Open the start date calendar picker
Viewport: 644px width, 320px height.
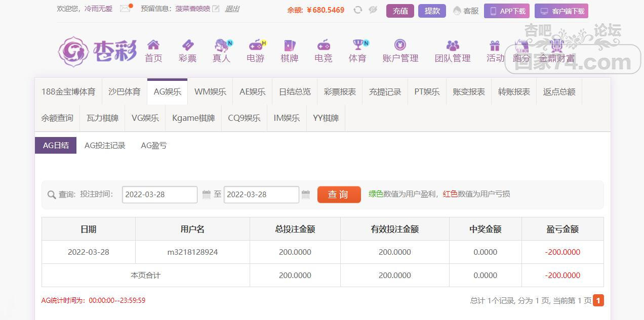(206, 194)
